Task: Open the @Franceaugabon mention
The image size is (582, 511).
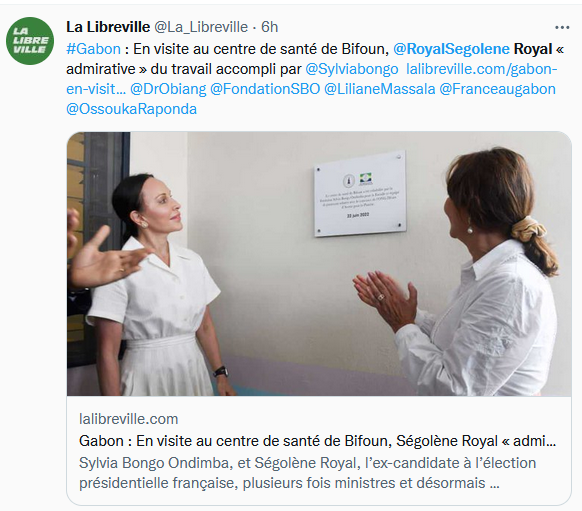Action: pyautogui.click(x=497, y=89)
